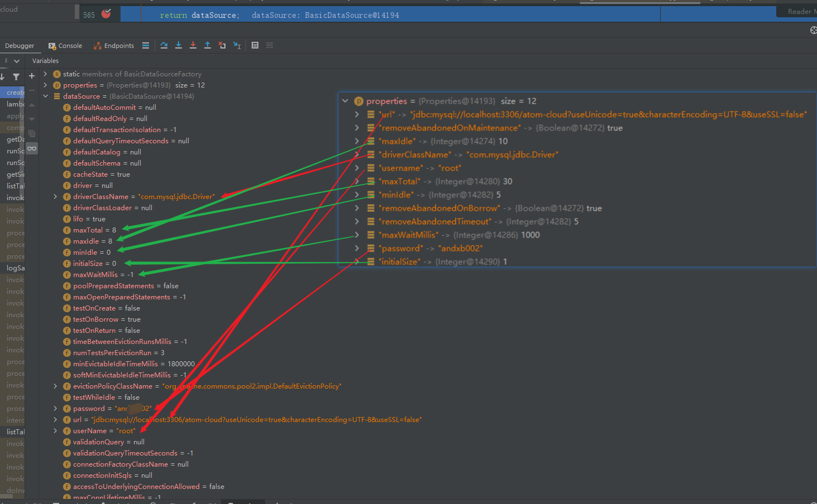Switch to the Debugger tab
The image size is (817, 504).
20,46
